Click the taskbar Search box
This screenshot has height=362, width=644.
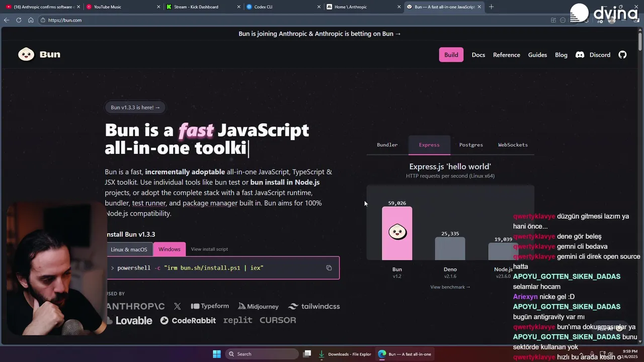262,354
